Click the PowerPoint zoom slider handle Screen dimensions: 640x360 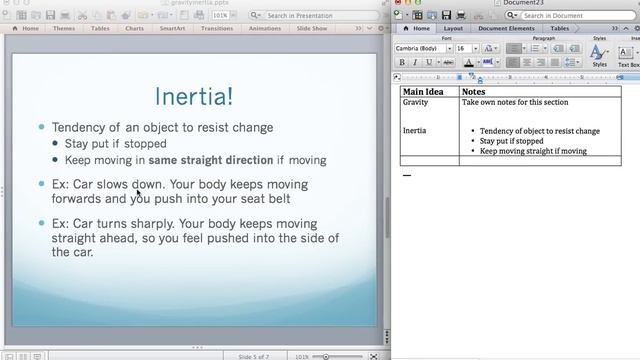click(x=326, y=357)
